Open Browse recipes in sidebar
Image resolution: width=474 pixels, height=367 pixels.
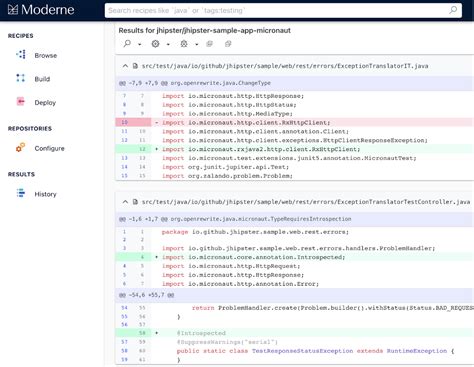46,55
